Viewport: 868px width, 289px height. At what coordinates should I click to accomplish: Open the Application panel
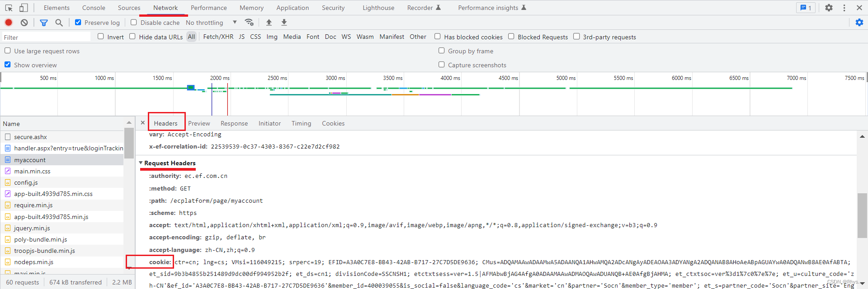point(293,8)
